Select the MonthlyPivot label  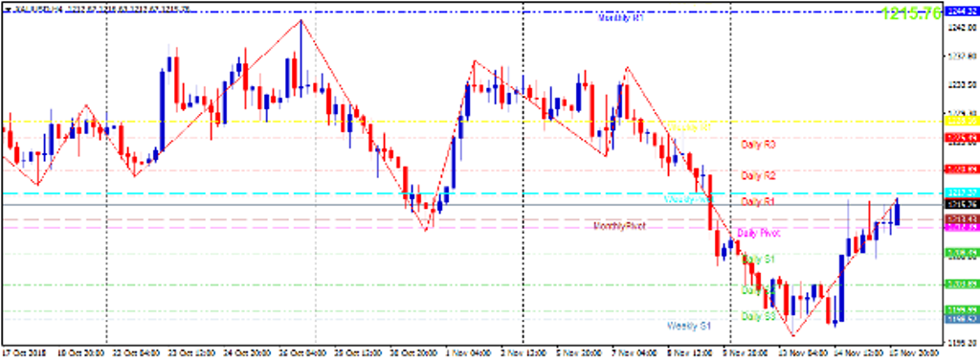[619, 225]
